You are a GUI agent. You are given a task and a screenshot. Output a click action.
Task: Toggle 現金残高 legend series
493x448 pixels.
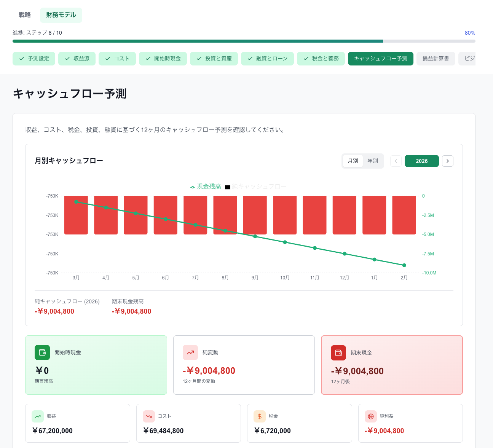pyautogui.click(x=206, y=187)
